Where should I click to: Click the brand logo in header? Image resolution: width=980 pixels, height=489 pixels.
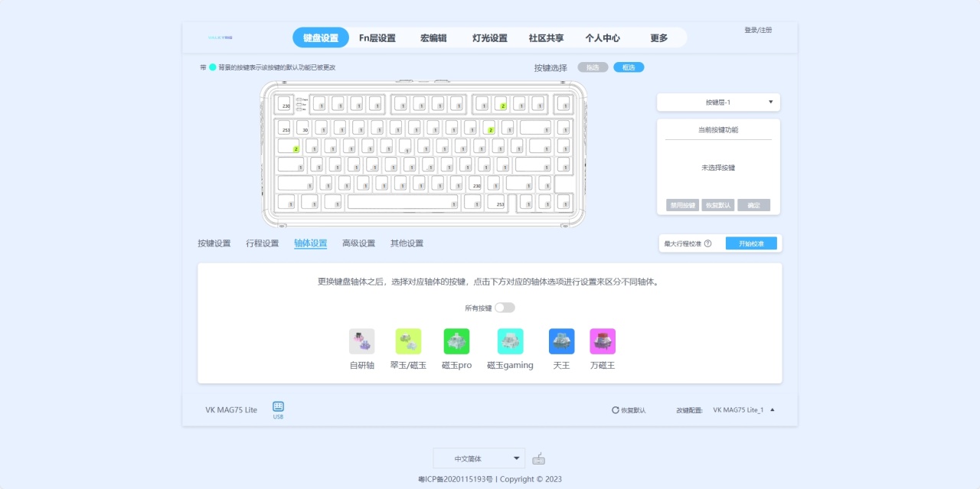220,37
